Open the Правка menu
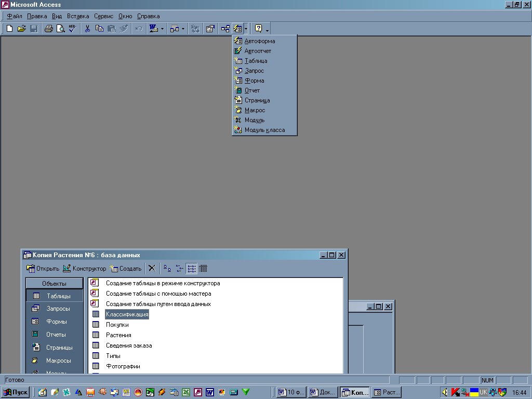 37,16
